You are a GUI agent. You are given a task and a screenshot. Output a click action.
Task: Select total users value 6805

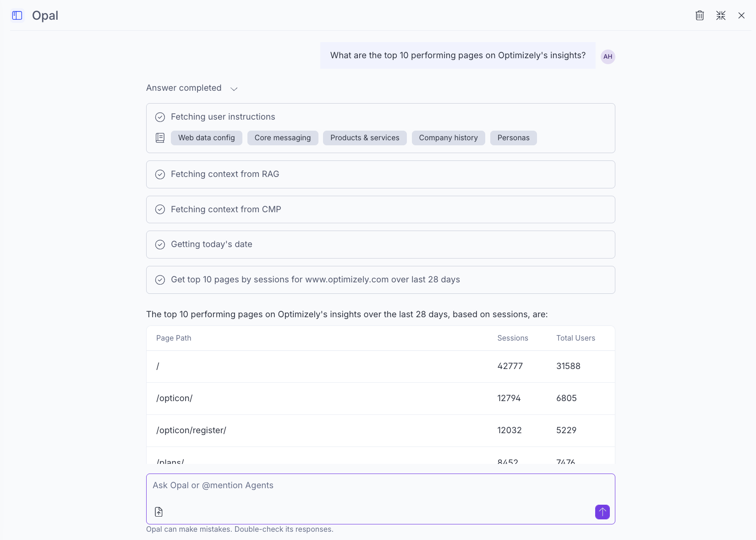pyautogui.click(x=567, y=398)
